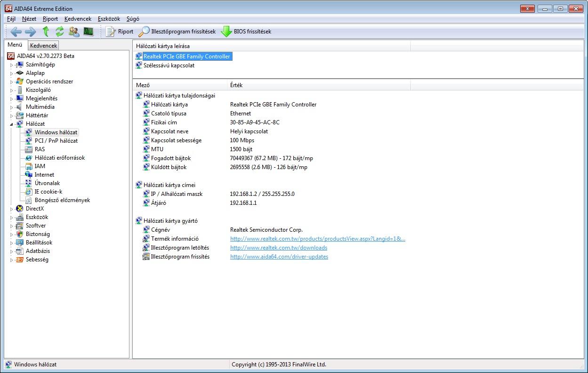The height and width of the screenshot is (373, 588).
Task: Select the Szélessávú kapcsolat adapter
Action: [x=169, y=65]
